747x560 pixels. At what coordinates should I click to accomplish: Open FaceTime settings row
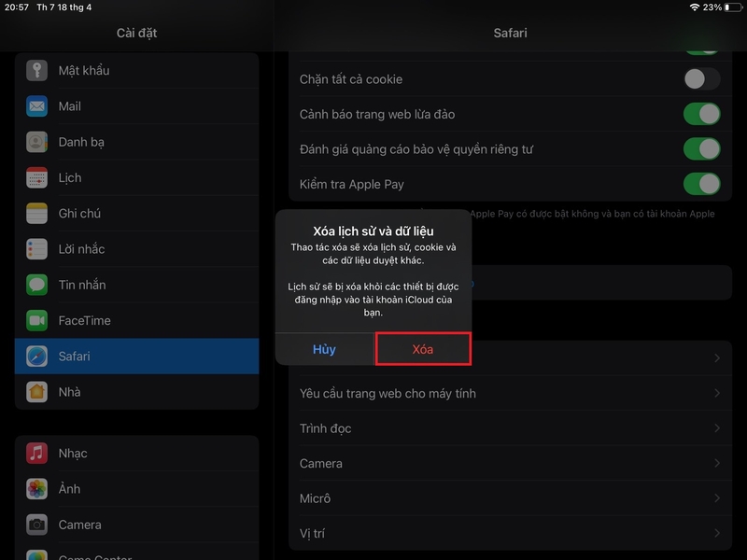tap(136, 320)
